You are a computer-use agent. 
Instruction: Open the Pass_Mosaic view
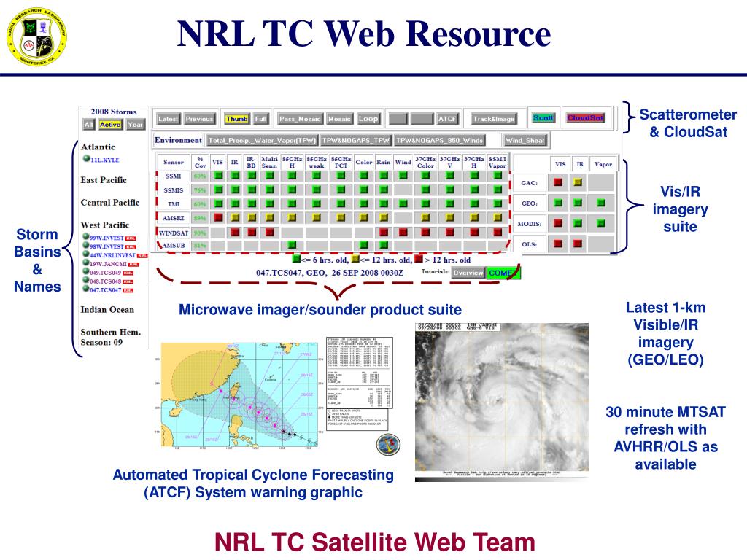point(300,119)
